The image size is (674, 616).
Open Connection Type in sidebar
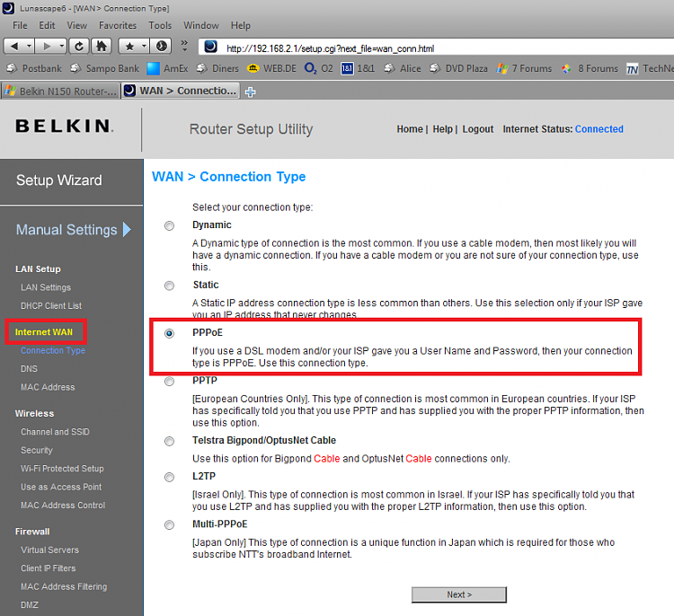click(53, 350)
